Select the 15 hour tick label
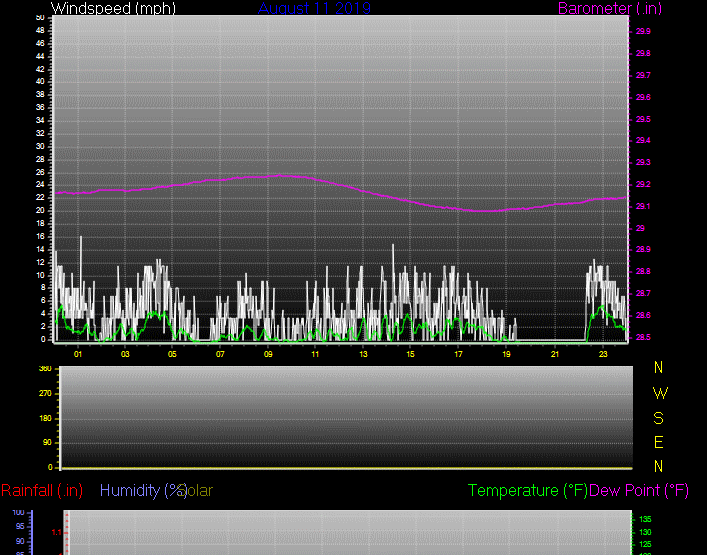Screen dimensions: 707x555 tap(410, 354)
